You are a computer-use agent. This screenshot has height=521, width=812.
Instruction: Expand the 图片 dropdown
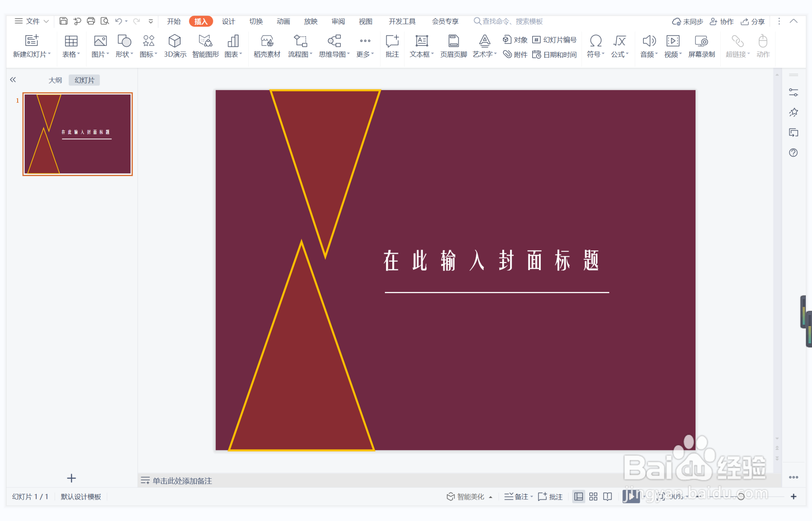108,54
